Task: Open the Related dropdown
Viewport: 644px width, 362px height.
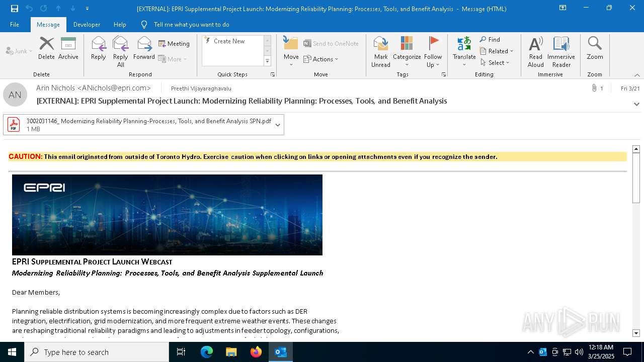Action: [x=497, y=51]
